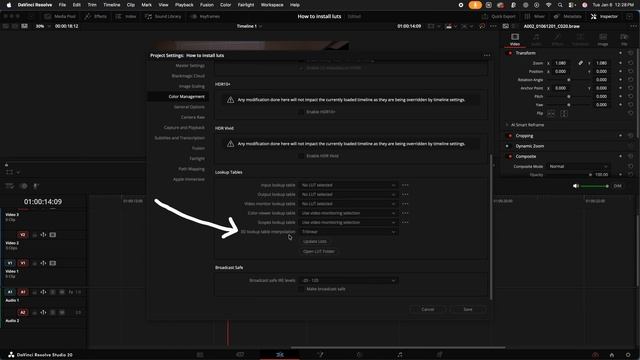The height and width of the screenshot is (360, 640).
Task: Toggle the A2 destination track button
Action: point(23,312)
